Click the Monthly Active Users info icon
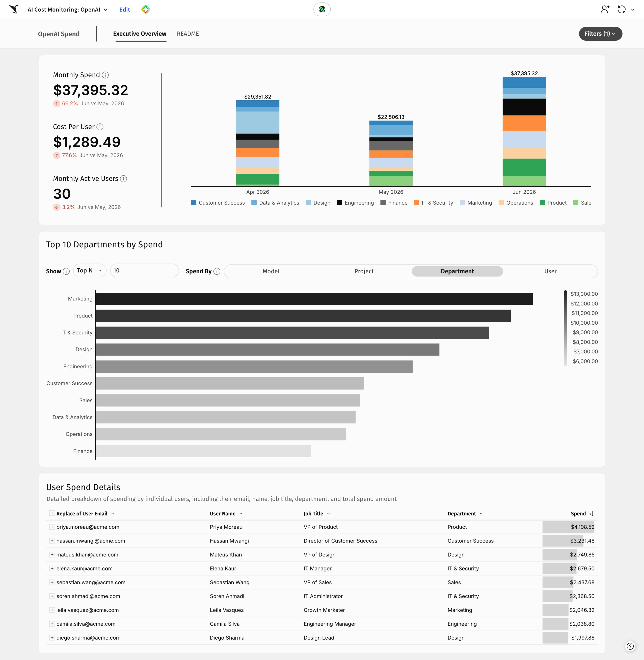The height and width of the screenshot is (660, 644). click(123, 178)
